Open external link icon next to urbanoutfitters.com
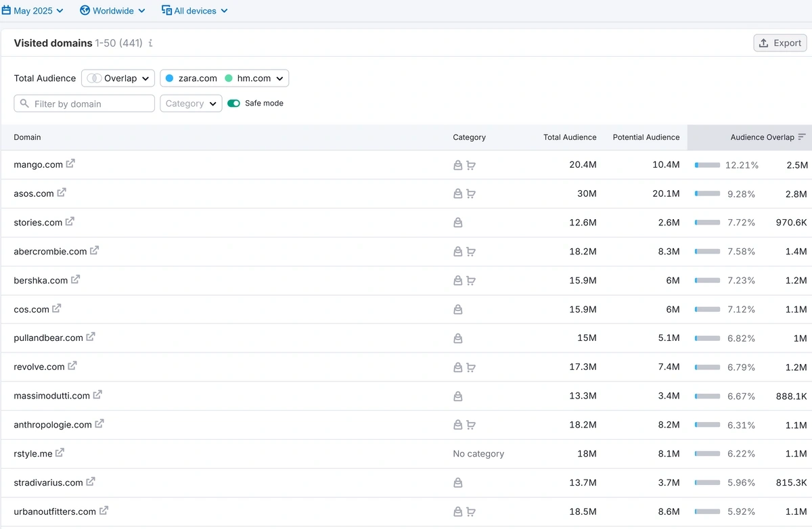The width and height of the screenshot is (812, 529). [104, 511]
